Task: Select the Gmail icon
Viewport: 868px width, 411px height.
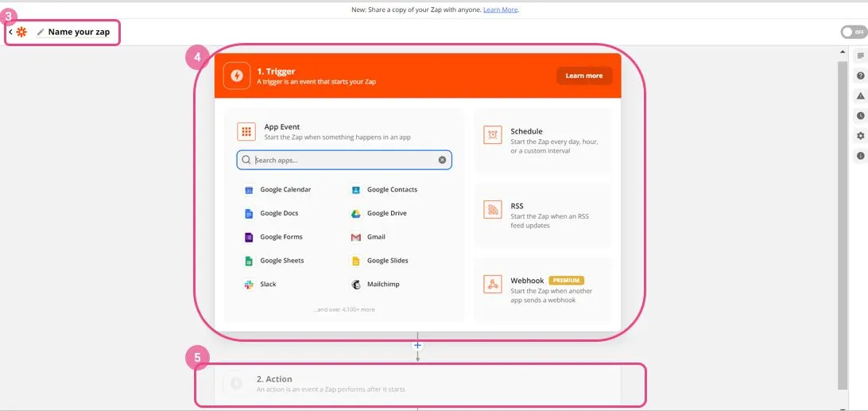Action: point(356,237)
